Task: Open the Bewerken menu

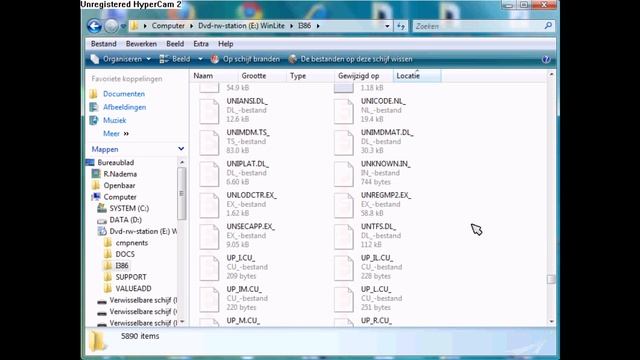Action: tap(141, 44)
